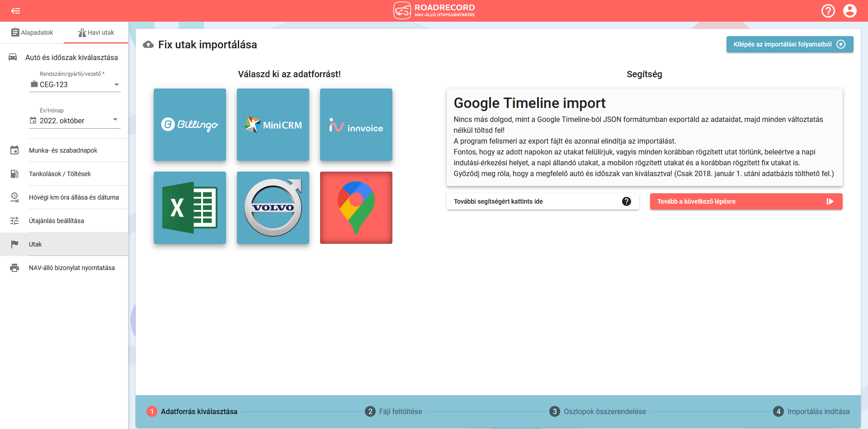Click flag icon beside Utak
Screen dimensions: 868x429
pos(14,244)
